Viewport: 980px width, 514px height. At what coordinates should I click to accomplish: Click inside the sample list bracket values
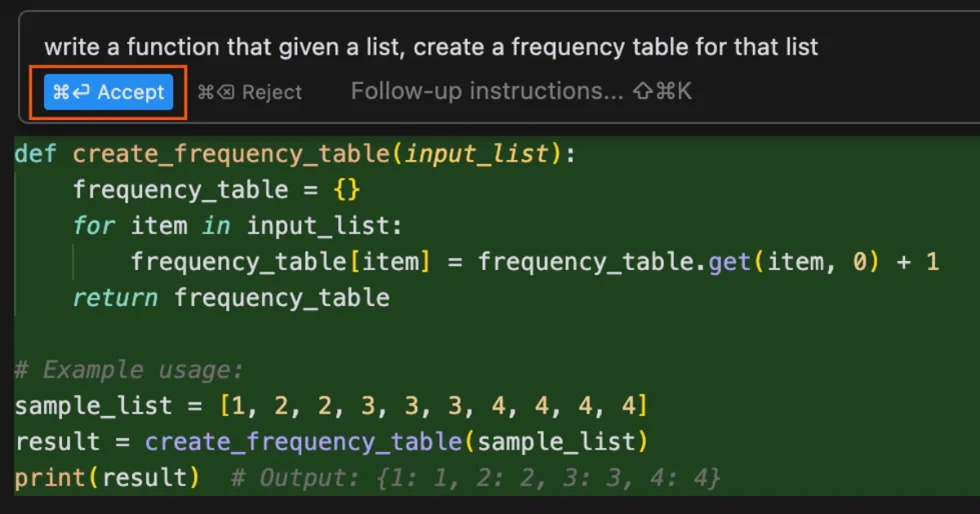tap(433, 405)
